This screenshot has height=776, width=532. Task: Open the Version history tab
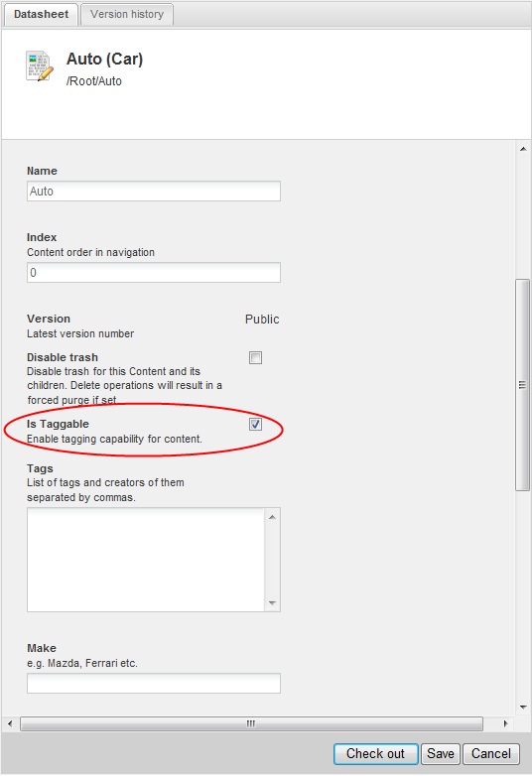click(x=127, y=14)
